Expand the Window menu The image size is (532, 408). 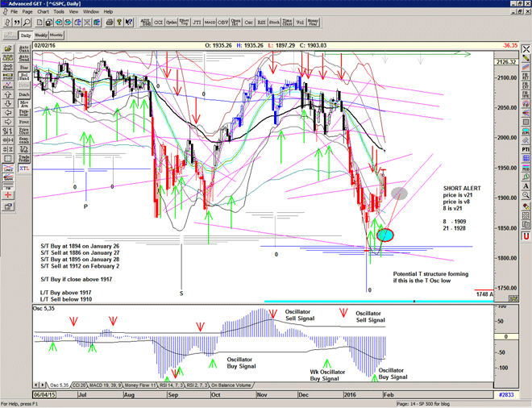coord(90,12)
